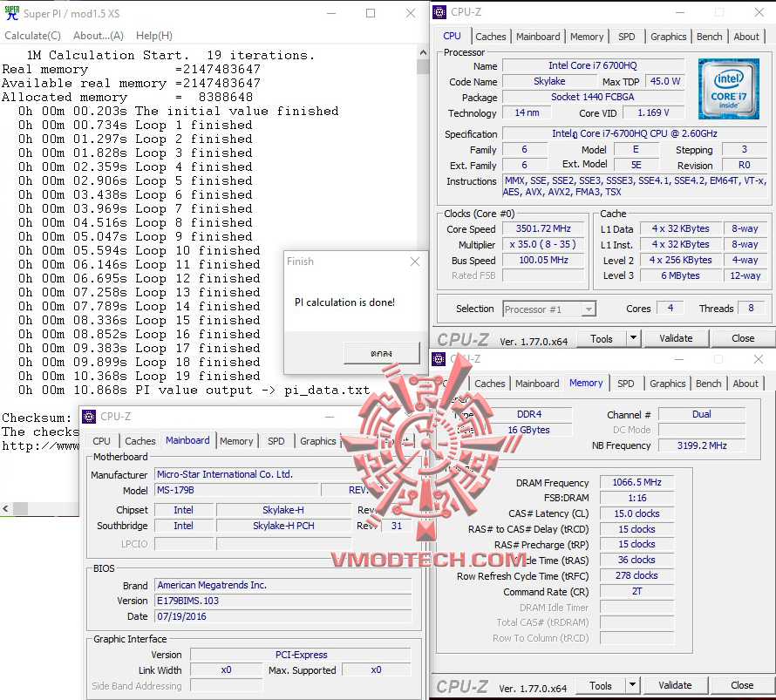Click Close button in Memory CPU-Z window

click(742, 685)
